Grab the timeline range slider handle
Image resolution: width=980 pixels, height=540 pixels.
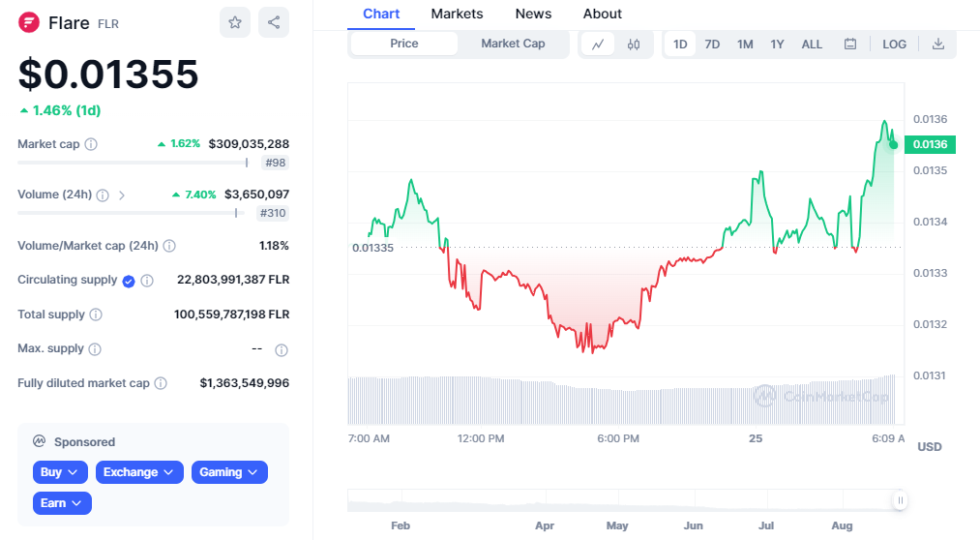click(900, 500)
